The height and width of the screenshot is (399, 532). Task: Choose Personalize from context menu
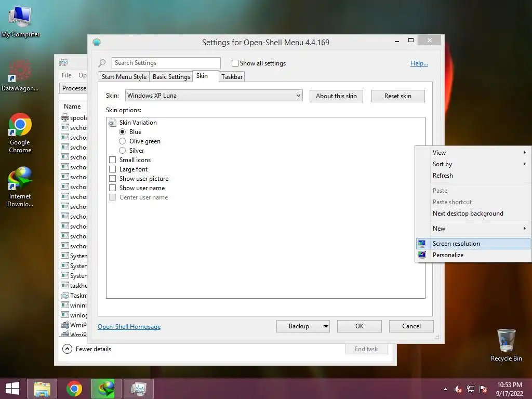pos(474,255)
